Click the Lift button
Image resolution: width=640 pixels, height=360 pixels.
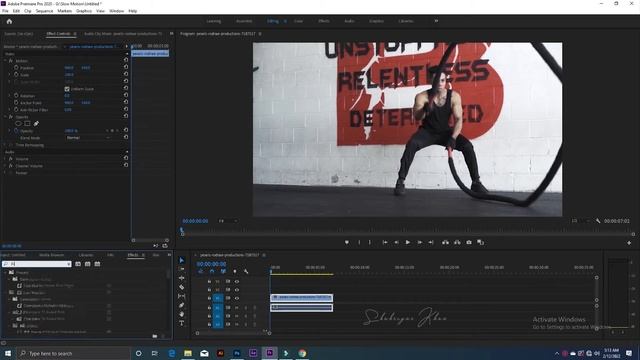tap(445, 242)
